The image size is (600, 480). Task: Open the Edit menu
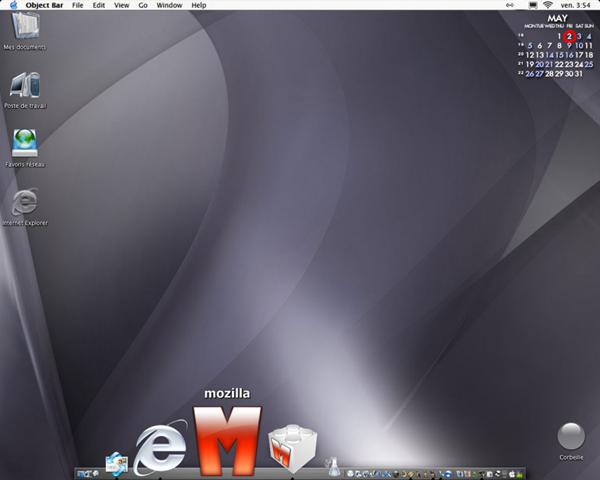click(x=99, y=5)
